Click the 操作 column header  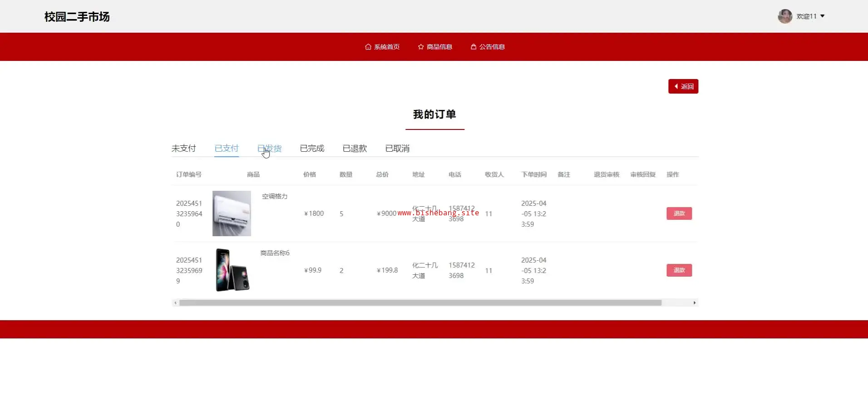(x=673, y=174)
